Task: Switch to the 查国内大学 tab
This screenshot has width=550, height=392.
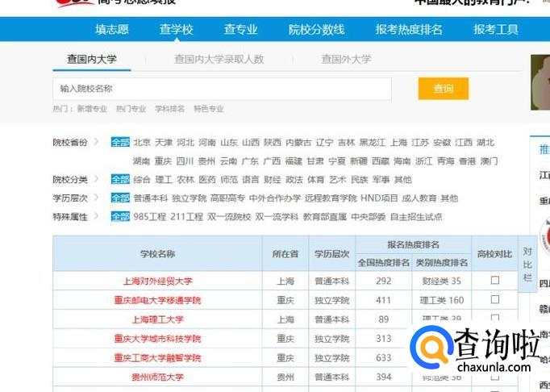Action: 92,59
